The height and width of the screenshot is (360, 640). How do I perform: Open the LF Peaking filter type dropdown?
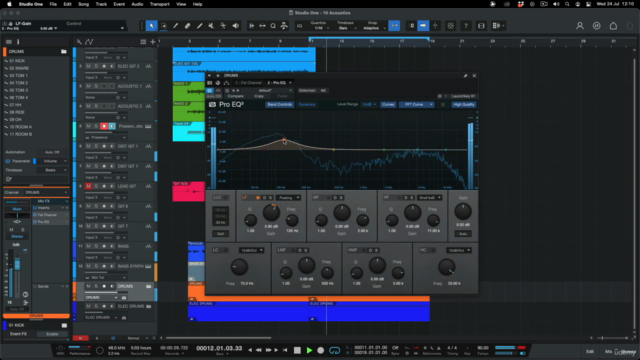289,198
